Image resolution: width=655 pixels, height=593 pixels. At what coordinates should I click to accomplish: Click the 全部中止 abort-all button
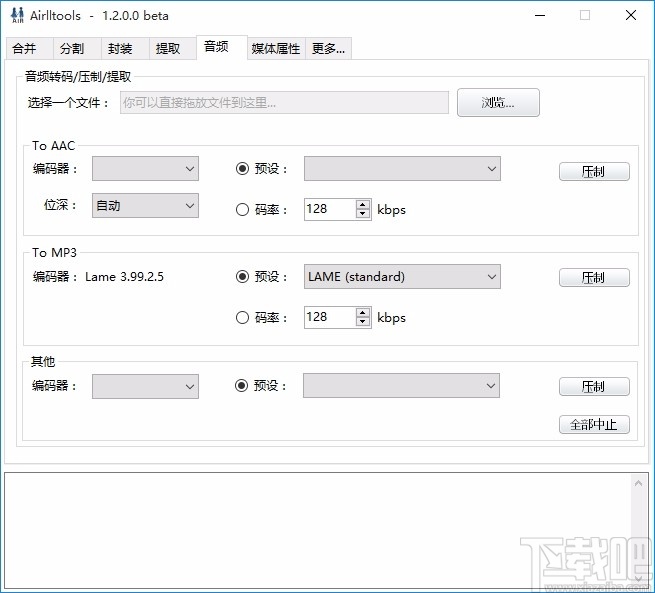tap(594, 425)
